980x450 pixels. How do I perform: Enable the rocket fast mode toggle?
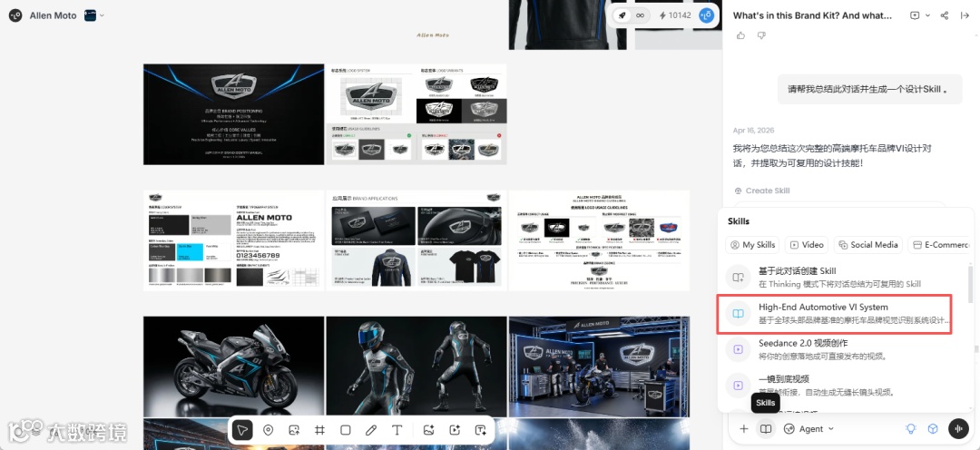coord(622,15)
